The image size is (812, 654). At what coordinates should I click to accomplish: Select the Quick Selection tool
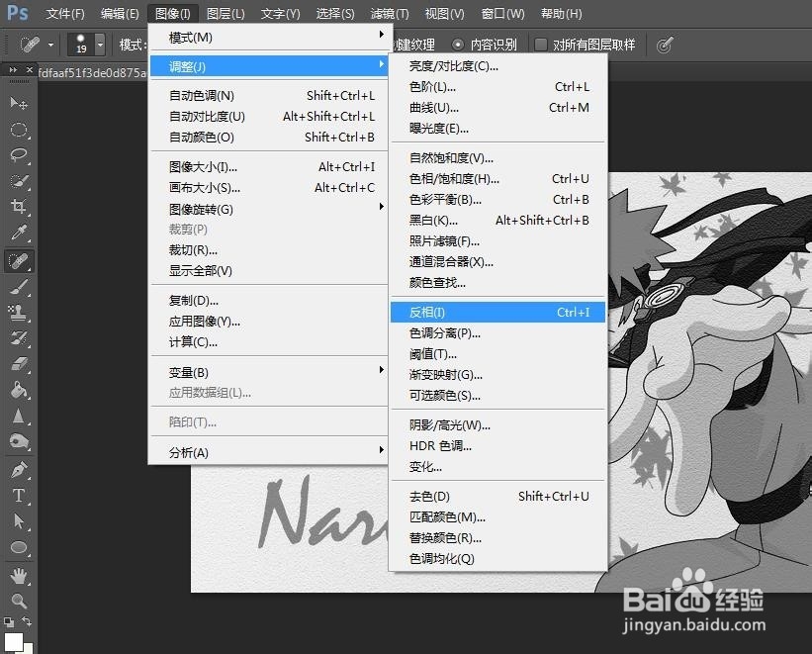[x=19, y=181]
